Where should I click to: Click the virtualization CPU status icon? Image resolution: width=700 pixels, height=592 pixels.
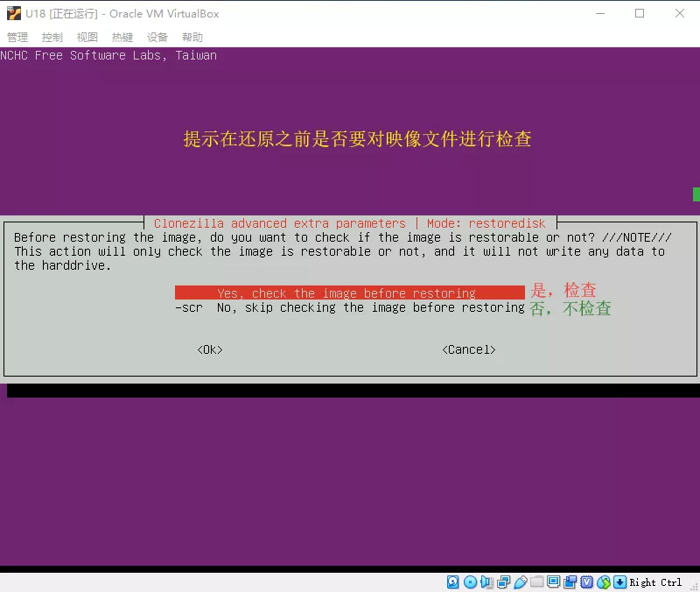tap(586, 581)
